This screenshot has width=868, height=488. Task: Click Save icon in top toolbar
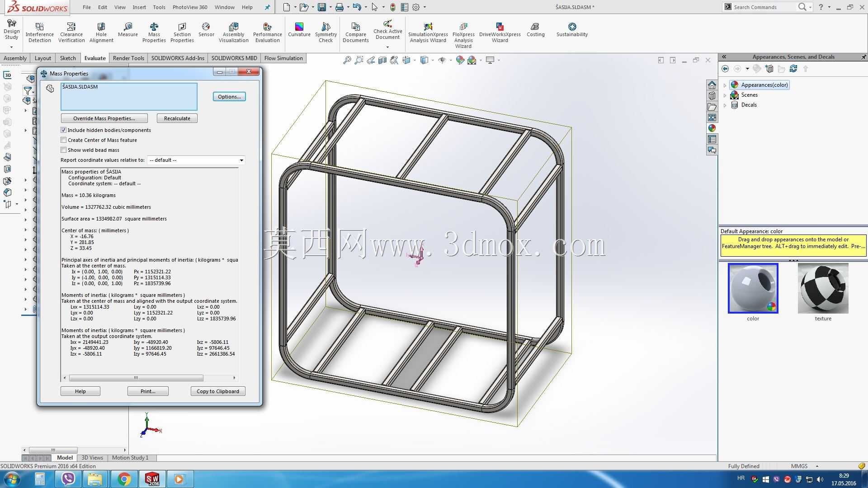322,7
